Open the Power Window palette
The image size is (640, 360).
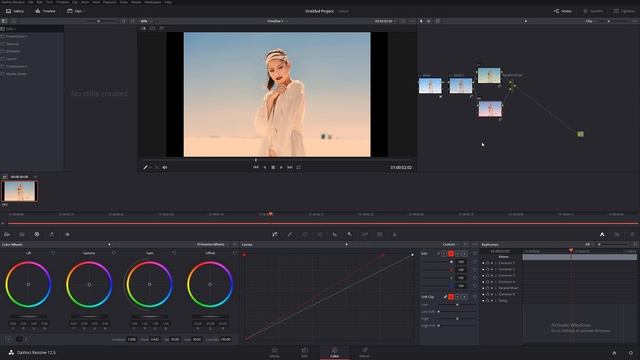coord(305,234)
